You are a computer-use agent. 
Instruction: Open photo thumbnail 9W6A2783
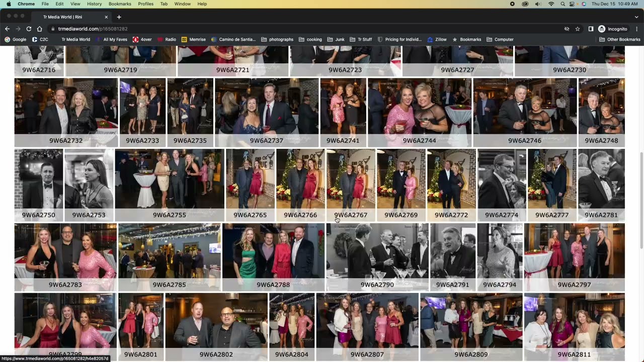click(x=65, y=257)
